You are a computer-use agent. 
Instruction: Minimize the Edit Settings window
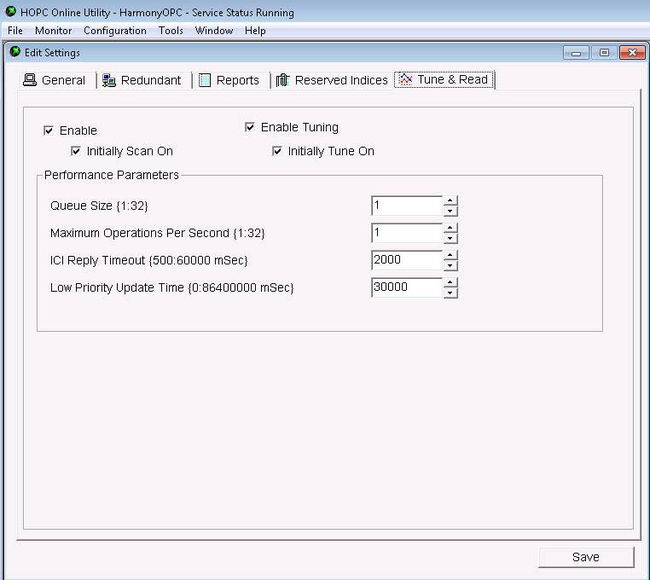pyautogui.click(x=576, y=53)
